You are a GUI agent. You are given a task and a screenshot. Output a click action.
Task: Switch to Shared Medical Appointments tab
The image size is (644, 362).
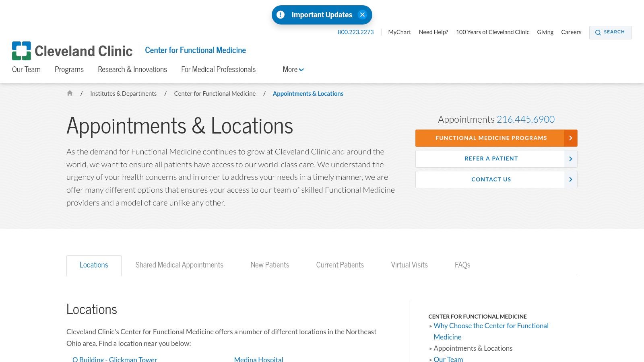(x=179, y=265)
